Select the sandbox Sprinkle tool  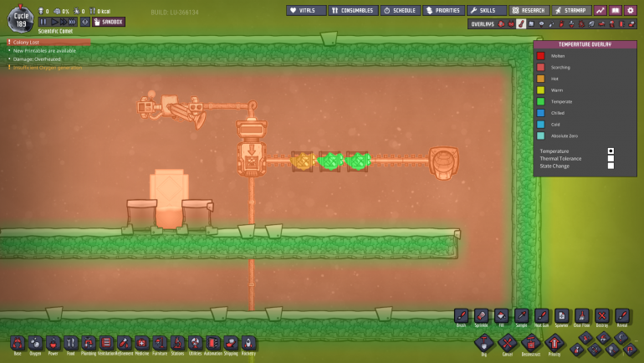point(482,316)
